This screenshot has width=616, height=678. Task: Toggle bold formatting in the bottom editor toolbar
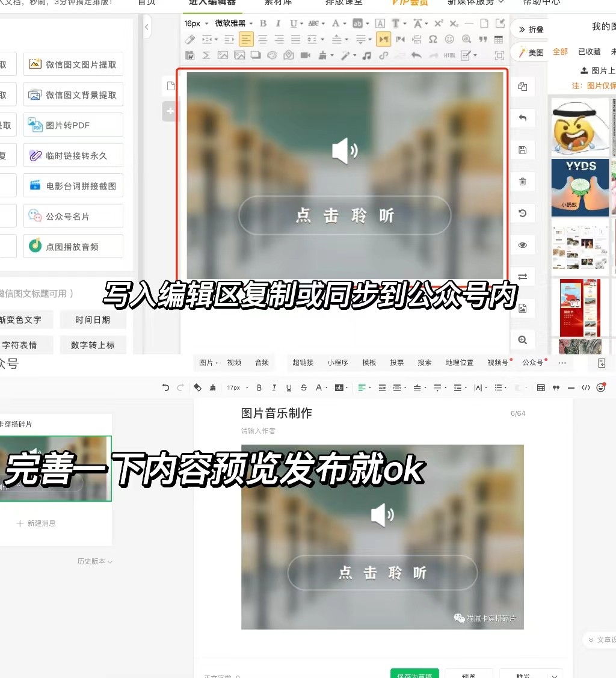259,387
